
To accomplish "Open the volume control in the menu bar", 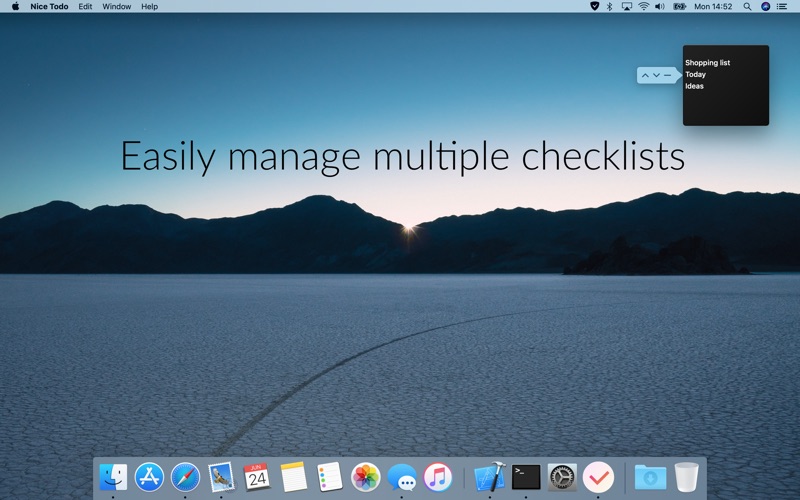I will pos(660,7).
